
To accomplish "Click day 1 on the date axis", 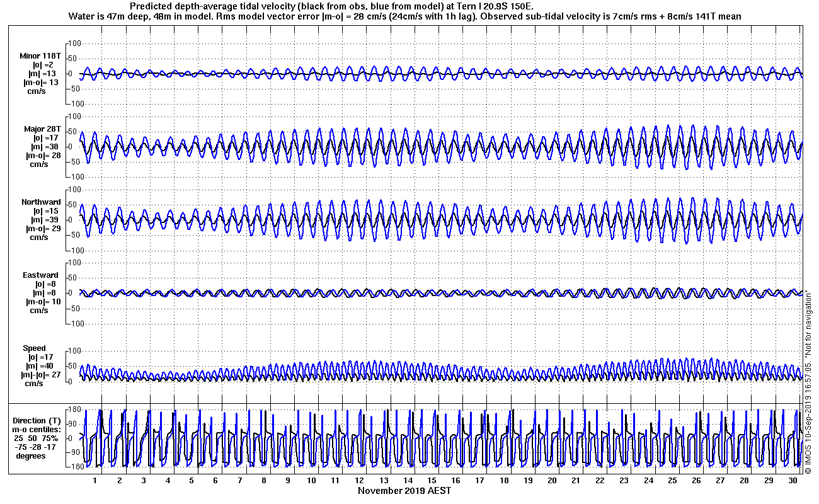I will click(x=95, y=481).
